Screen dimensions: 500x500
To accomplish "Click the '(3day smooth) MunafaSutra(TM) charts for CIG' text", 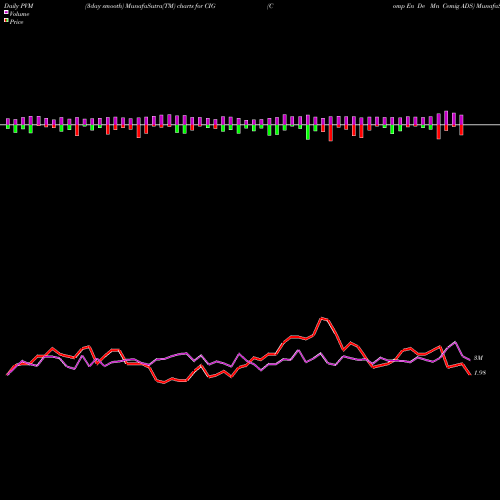I will pos(150,6).
